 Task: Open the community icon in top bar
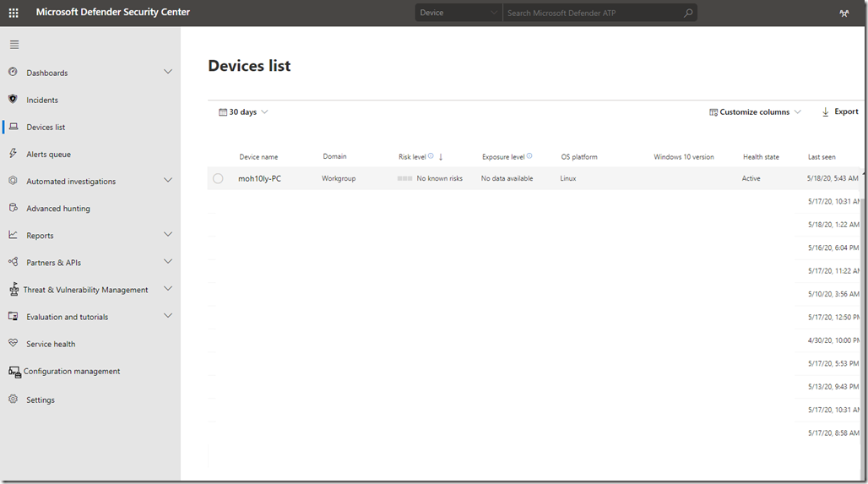pyautogui.click(x=844, y=14)
